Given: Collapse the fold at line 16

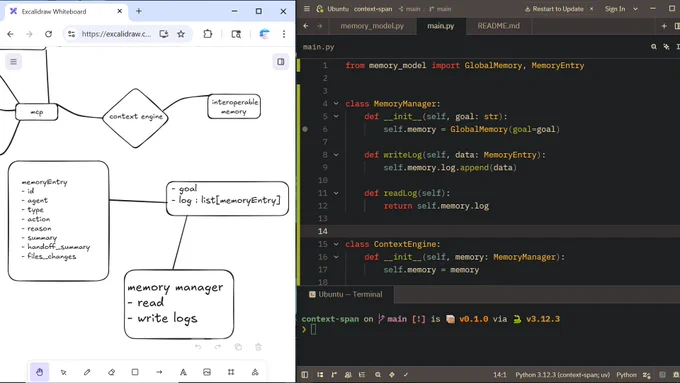Looking at the screenshot, I should pos(336,257).
